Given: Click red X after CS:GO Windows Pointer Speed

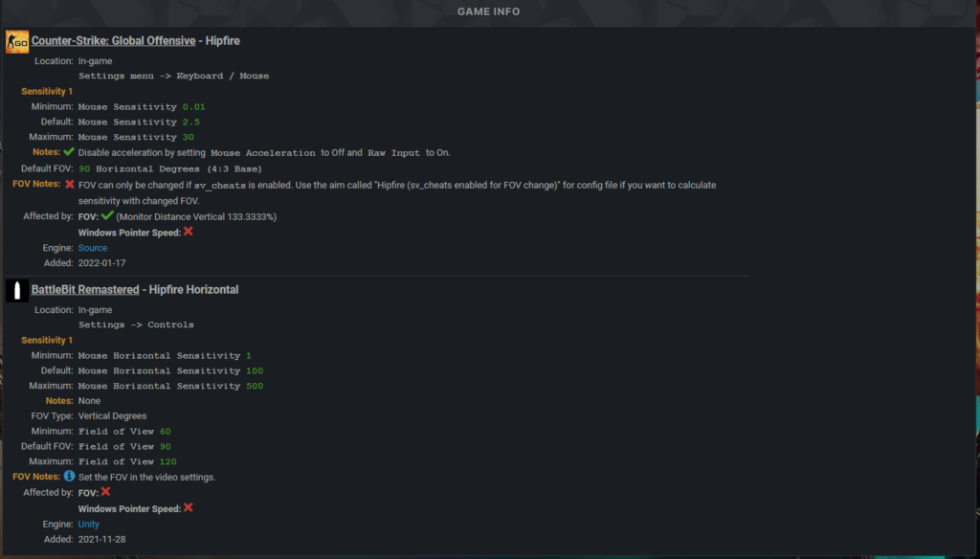Looking at the screenshot, I should [x=189, y=232].
